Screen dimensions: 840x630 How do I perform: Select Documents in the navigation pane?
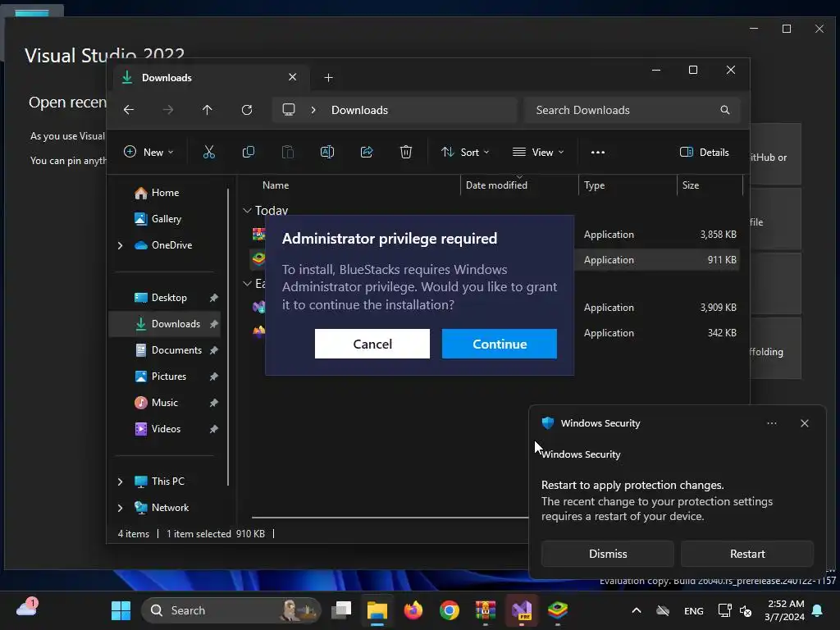[x=164, y=350]
